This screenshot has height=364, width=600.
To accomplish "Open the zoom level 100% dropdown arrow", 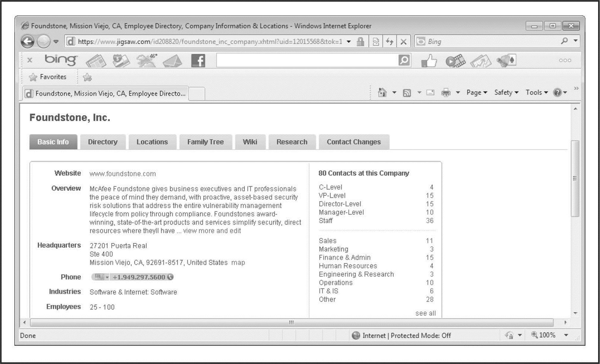I will 566,335.
